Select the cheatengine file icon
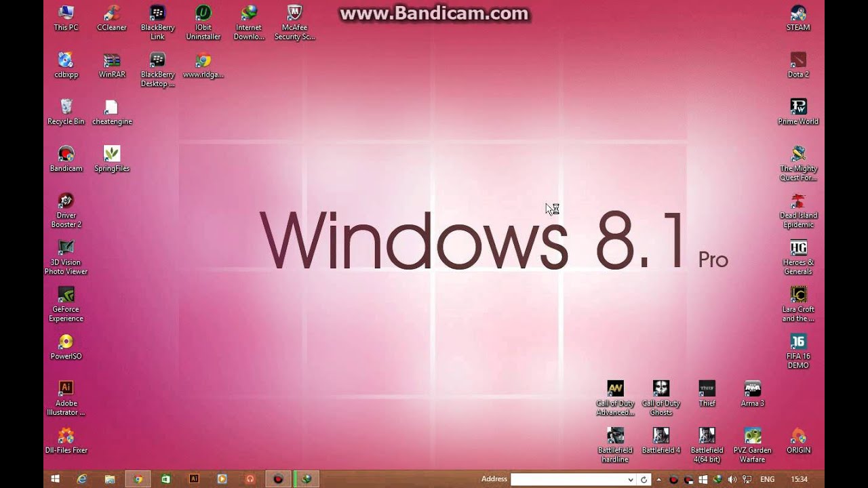868x488 pixels. pos(112,112)
